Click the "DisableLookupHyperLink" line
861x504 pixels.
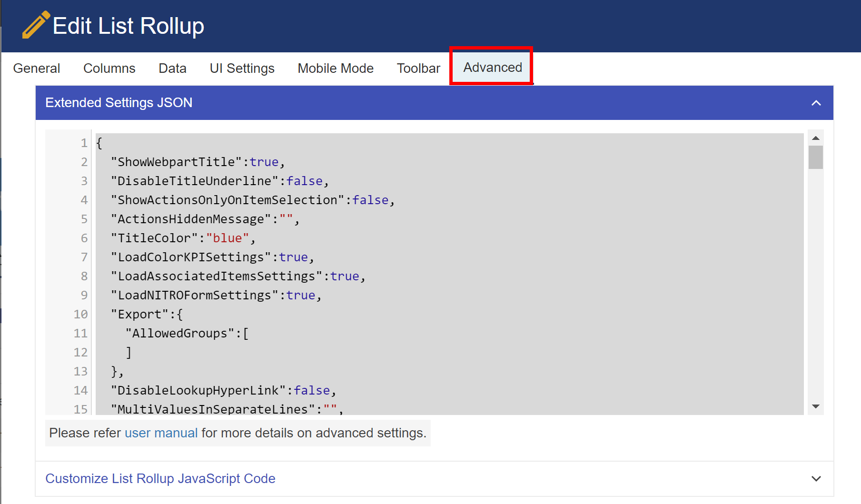tap(223, 390)
